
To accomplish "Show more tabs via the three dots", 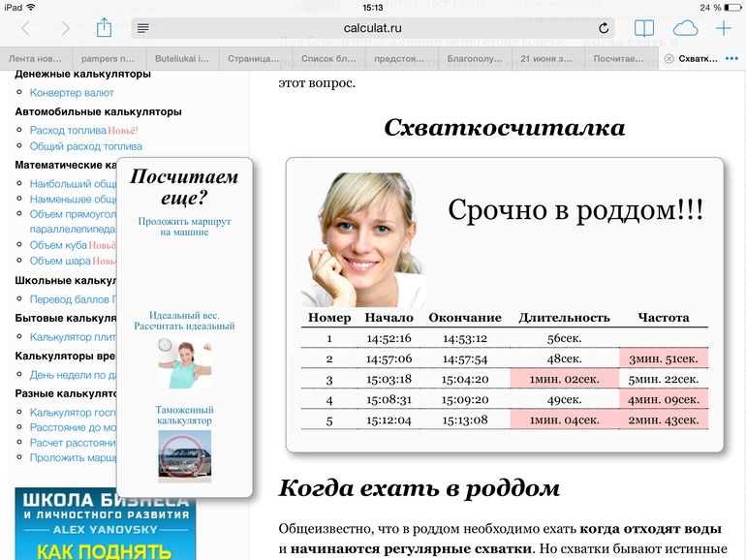I will coord(731,58).
